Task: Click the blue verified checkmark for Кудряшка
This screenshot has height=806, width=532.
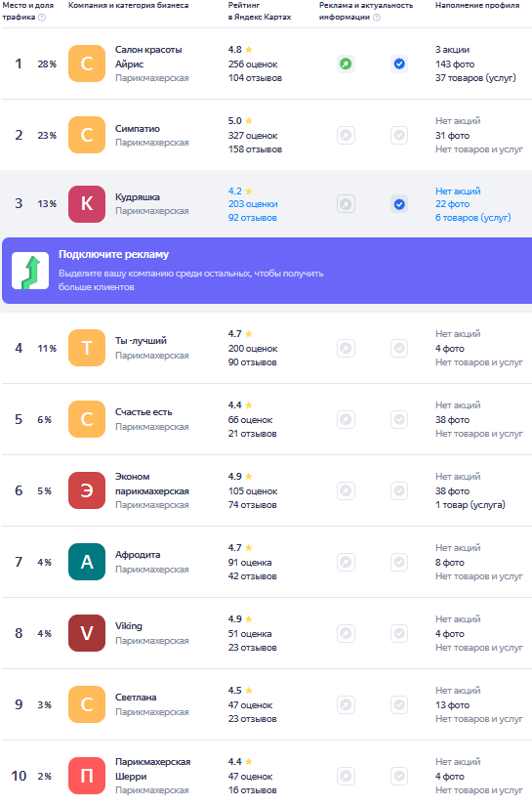Action: click(x=399, y=204)
